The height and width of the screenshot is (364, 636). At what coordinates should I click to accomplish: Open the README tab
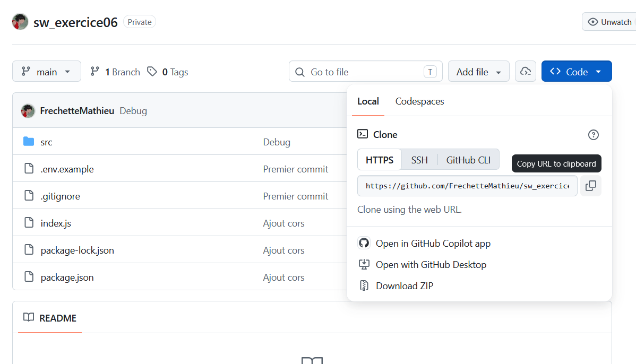pos(50,318)
